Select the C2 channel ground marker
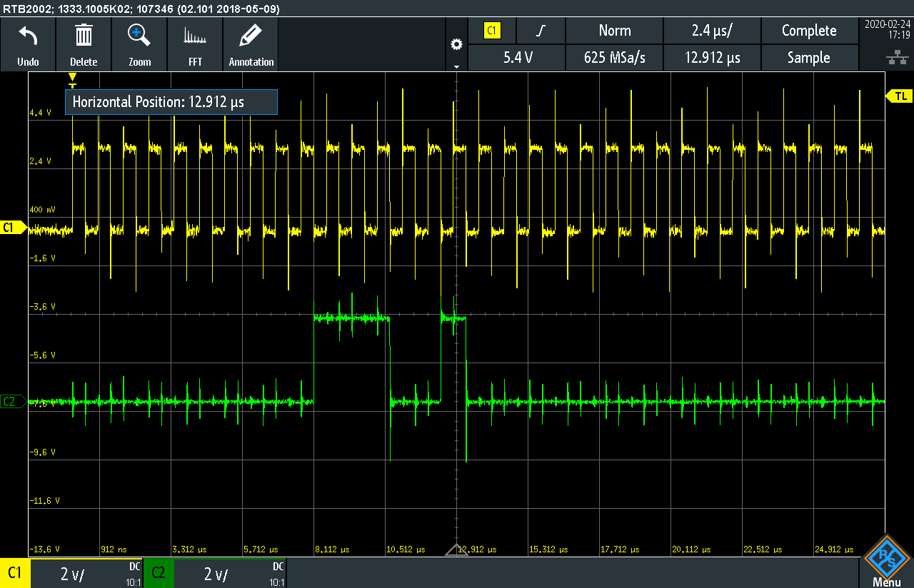The image size is (914, 588). pyautogui.click(x=13, y=402)
